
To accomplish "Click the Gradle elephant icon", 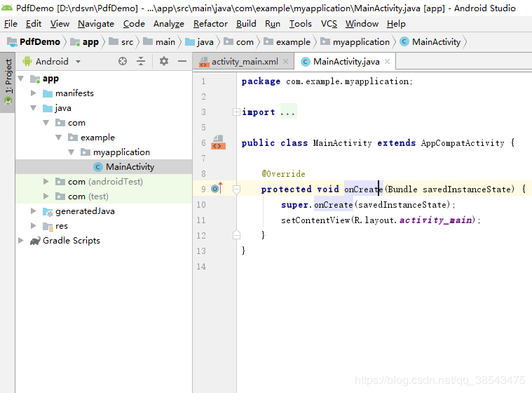I will click(x=35, y=241).
